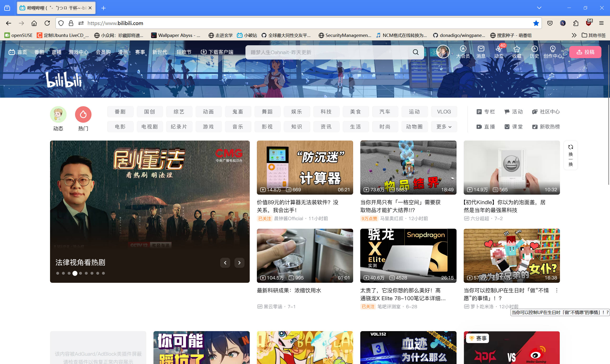
Task: Open 创作中心 lightbulb icon
Action: coord(552,49)
